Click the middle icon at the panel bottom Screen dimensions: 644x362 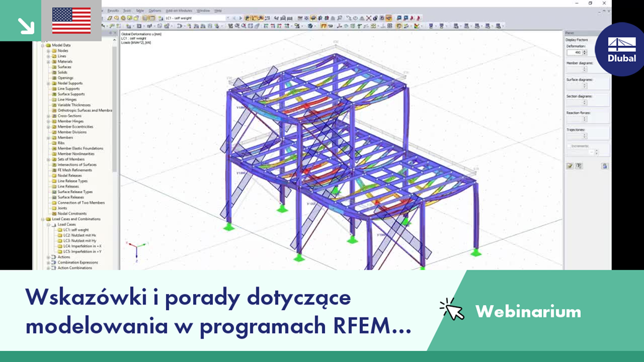coord(579,166)
